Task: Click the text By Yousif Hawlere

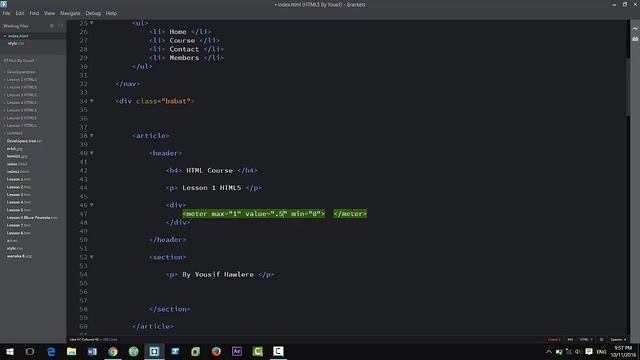Action: tap(218, 274)
